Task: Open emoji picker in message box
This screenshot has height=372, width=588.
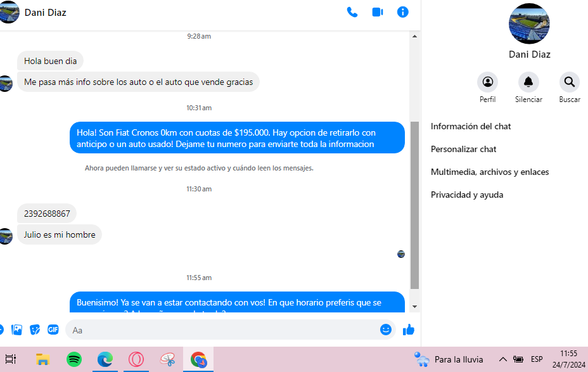Action: coord(385,330)
